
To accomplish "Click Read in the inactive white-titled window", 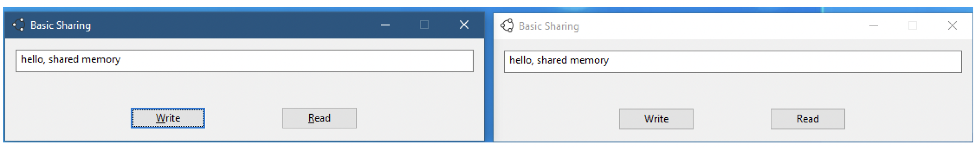I will tap(808, 119).
